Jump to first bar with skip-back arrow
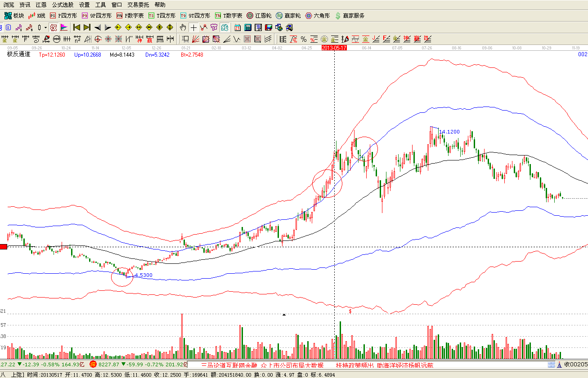This screenshot has height=378, width=588. click(76, 27)
